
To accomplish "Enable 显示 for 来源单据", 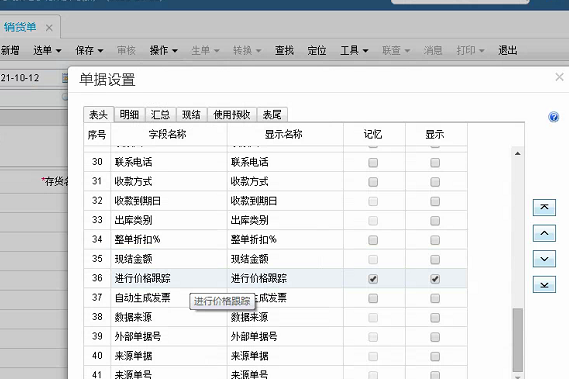I will 435,356.
